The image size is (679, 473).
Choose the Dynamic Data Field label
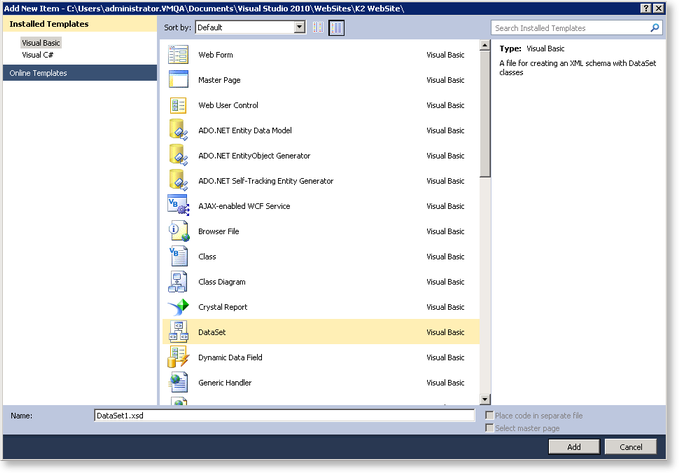[x=230, y=357]
